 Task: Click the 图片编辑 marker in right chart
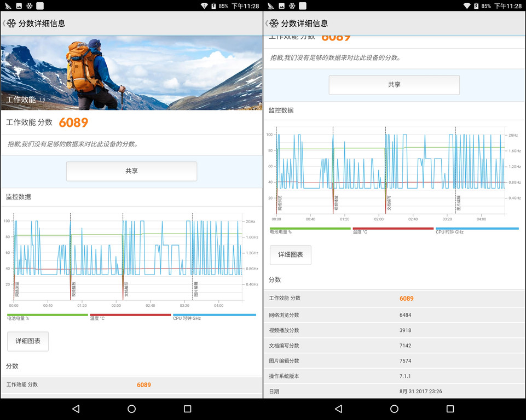tap(458, 203)
